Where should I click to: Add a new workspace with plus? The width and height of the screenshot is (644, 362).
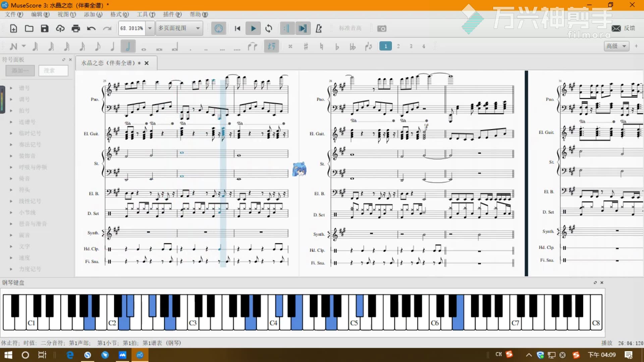click(636, 46)
